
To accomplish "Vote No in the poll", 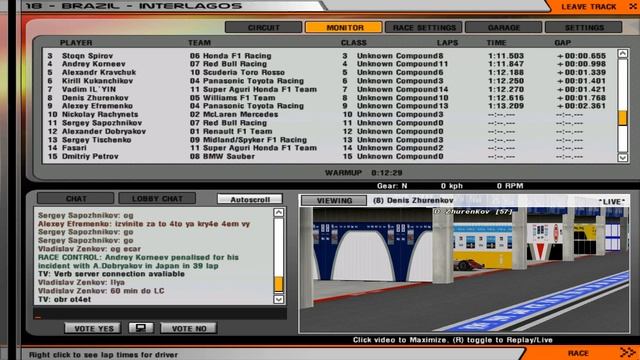I will point(189,328).
